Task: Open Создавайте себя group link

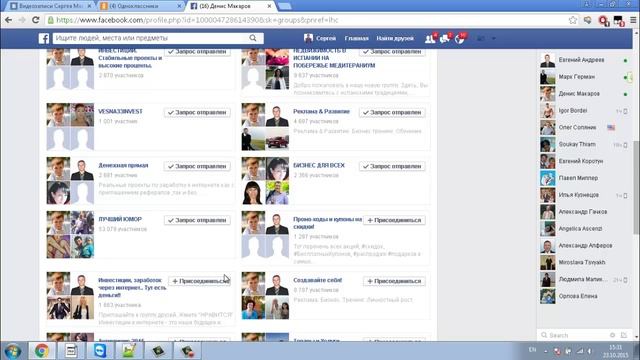Action: tap(318, 280)
